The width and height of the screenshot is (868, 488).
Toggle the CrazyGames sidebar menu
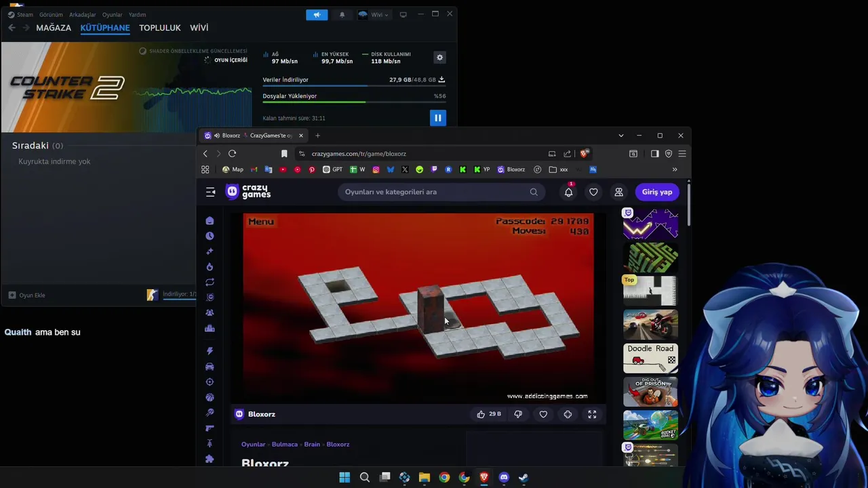210,192
